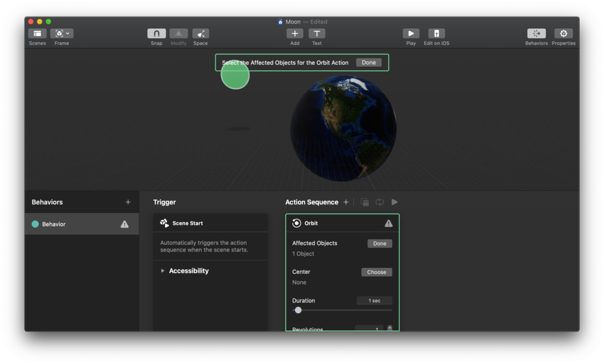604x364 pixels.
Task: Preview the Action Sequence with play arrow
Action: click(395, 202)
